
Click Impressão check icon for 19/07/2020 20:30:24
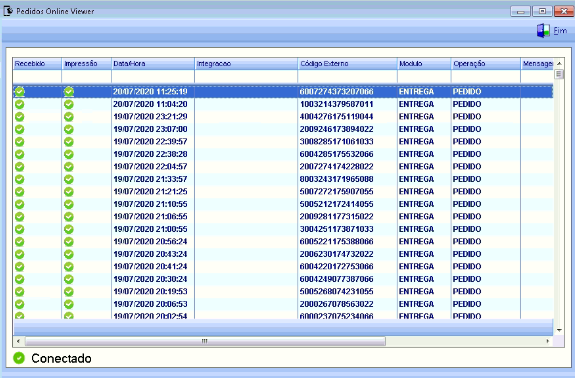click(69, 279)
